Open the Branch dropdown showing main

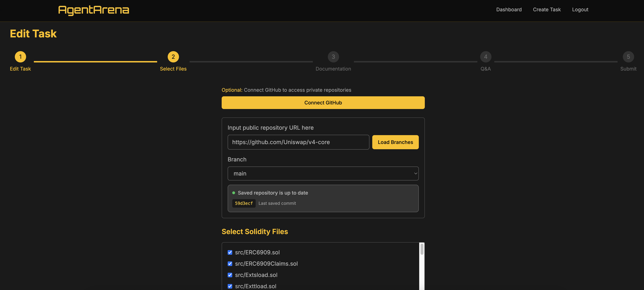pos(323,173)
